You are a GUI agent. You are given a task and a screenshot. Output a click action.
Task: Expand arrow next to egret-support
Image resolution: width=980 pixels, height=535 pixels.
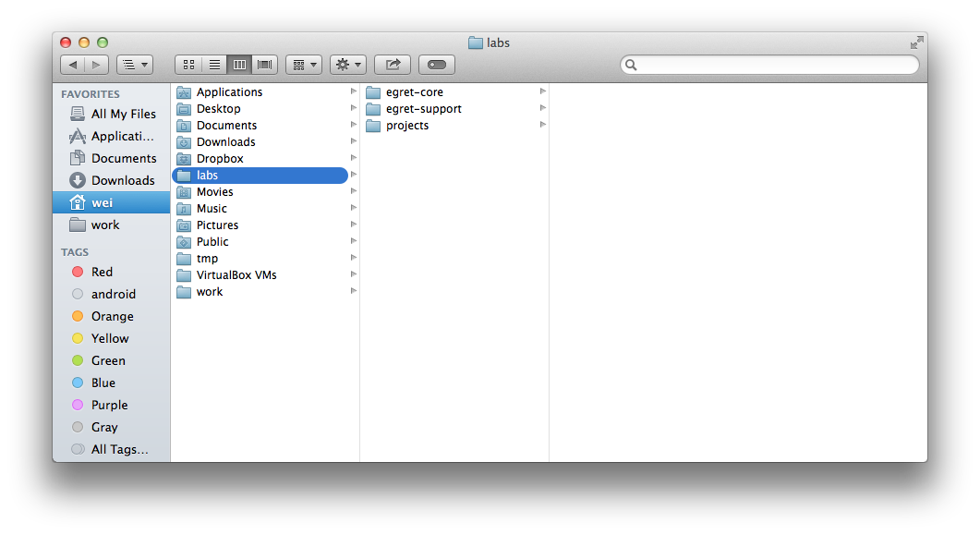point(542,108)
